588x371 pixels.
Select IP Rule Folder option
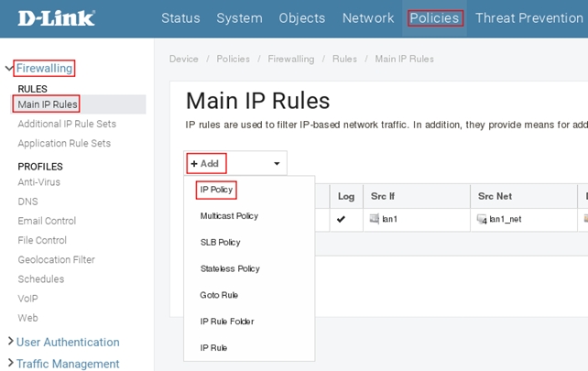[x=226, y=322]
